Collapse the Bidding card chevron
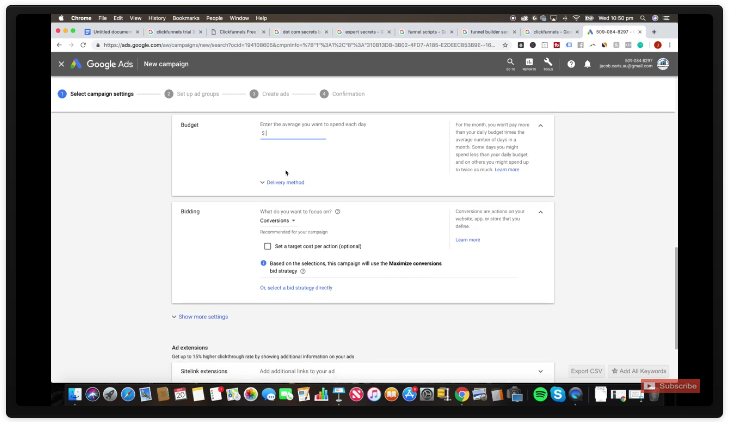This screenshot has height=422, width=729. pyautogui.click(x=541, y=212)
